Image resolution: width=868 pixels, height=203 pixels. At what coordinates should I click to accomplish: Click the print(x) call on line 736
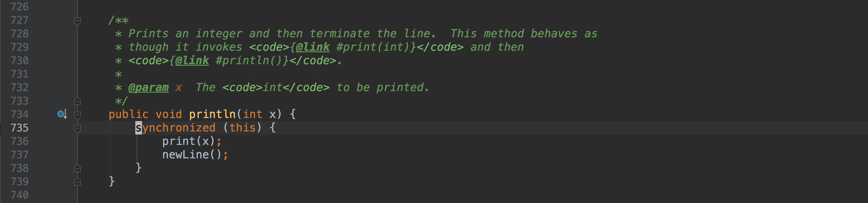pyautogui.click(x=188, y=141)
